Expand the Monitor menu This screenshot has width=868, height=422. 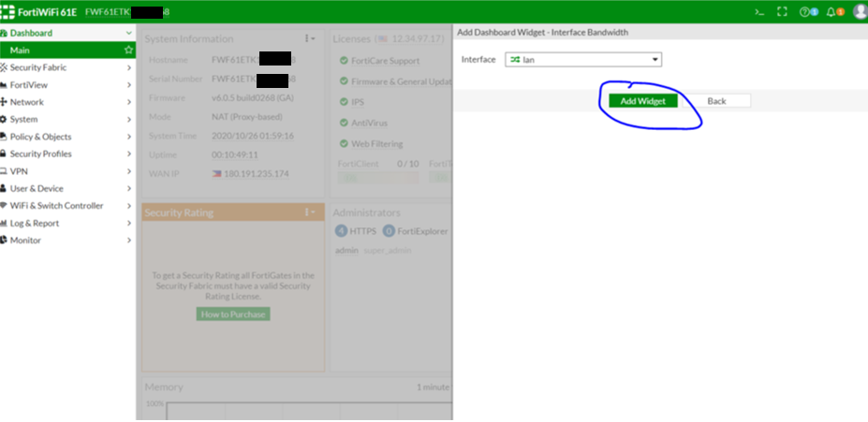[x=67, y=240]
